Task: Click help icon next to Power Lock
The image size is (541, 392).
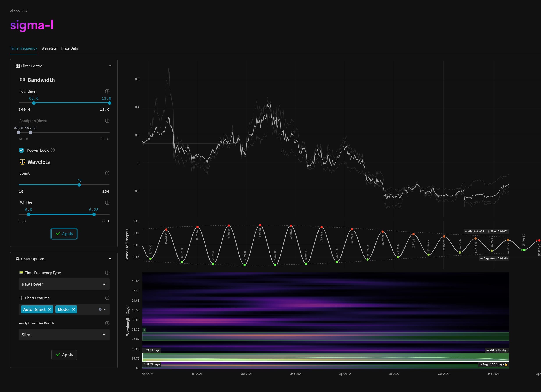Action: pos(53,150)
